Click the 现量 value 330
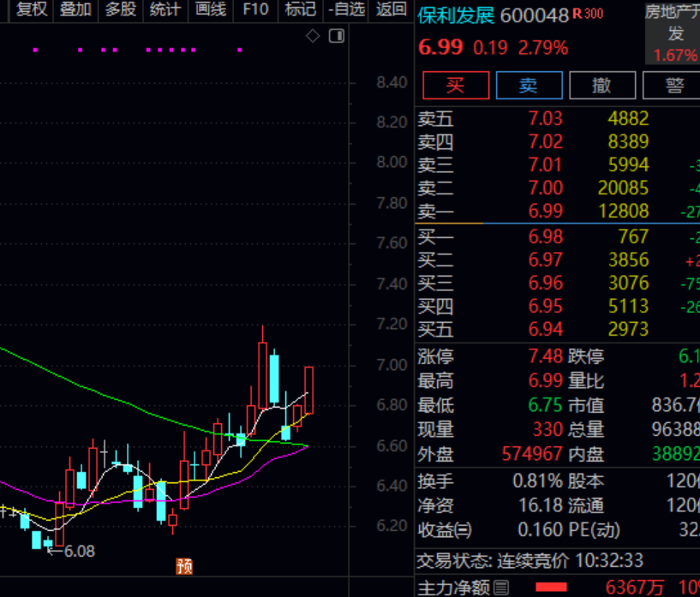This screenshot has width=700, height=597. click(x=547, y=430)
